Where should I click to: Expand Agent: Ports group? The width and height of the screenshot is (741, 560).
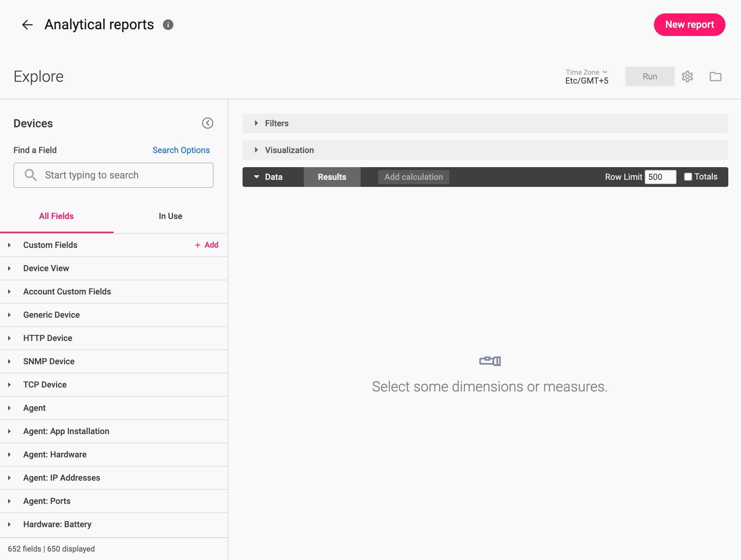point(114,501)
